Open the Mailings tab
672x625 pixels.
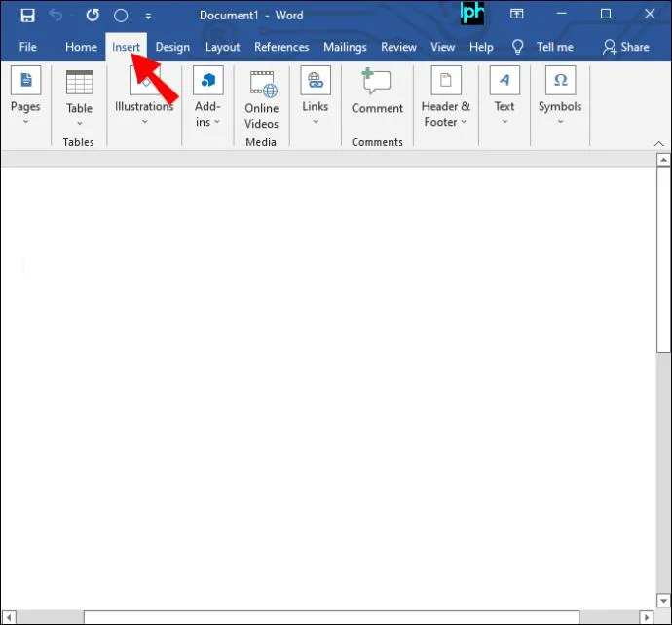pos(345,47)
